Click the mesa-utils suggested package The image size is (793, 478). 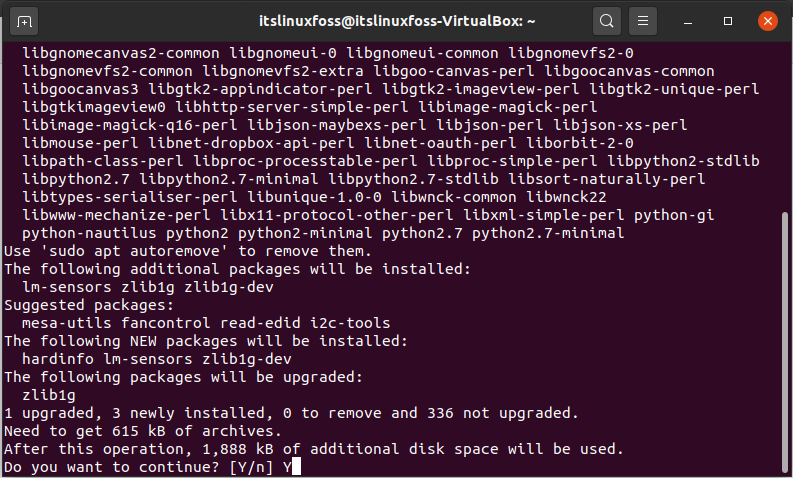67,323
